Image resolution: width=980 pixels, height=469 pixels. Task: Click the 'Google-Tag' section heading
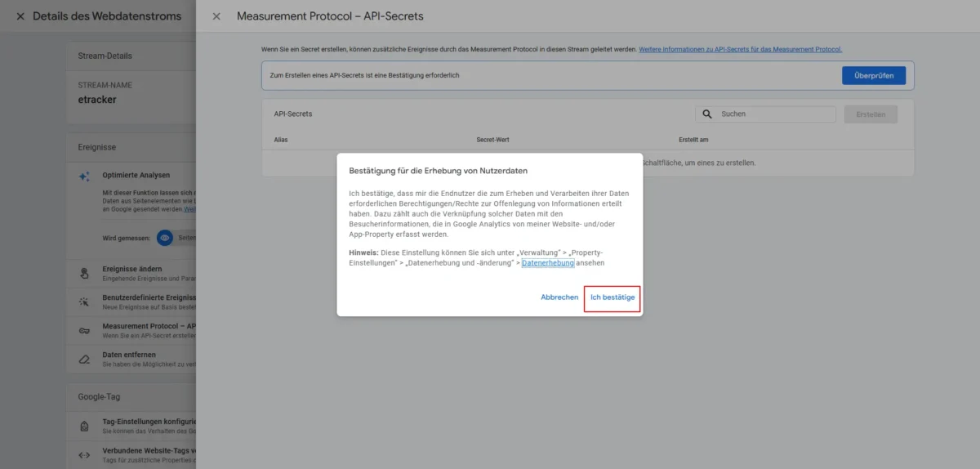(x=97, y=396)
